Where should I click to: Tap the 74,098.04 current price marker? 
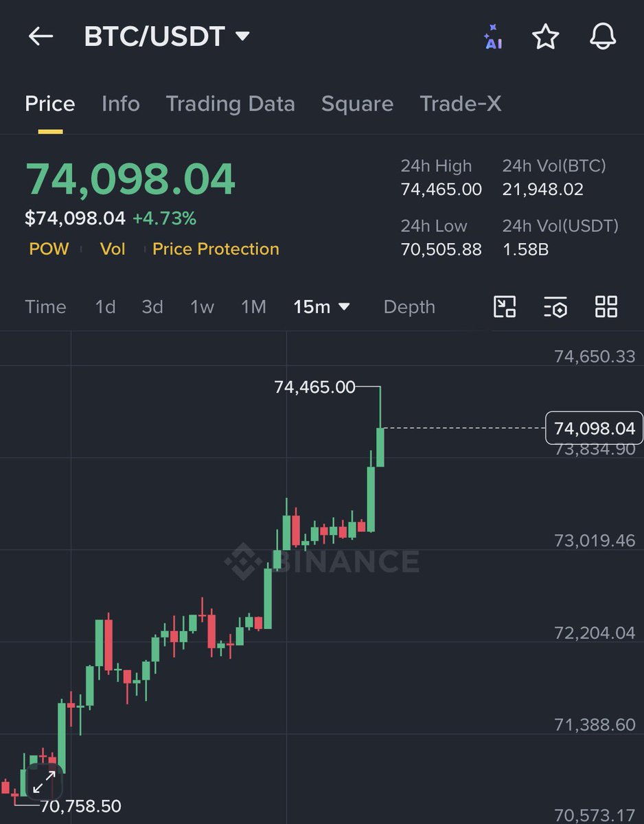594,428
